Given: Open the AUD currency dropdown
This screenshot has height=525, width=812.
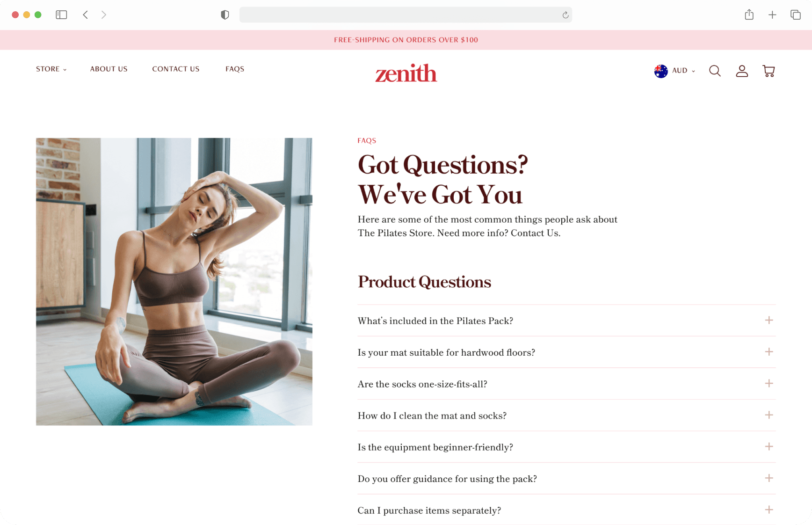Looking at the screenshot, I should click(674, 71).
